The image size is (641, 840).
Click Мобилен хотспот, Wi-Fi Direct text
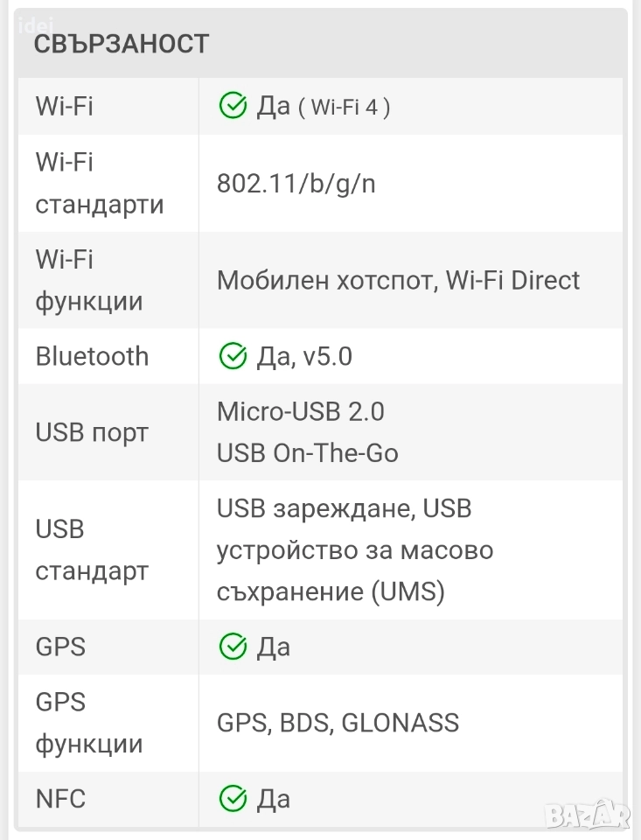398,281
